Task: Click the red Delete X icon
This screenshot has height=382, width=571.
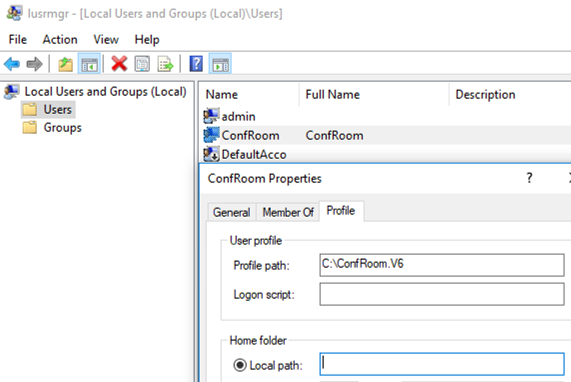Action: pos(119,64)
